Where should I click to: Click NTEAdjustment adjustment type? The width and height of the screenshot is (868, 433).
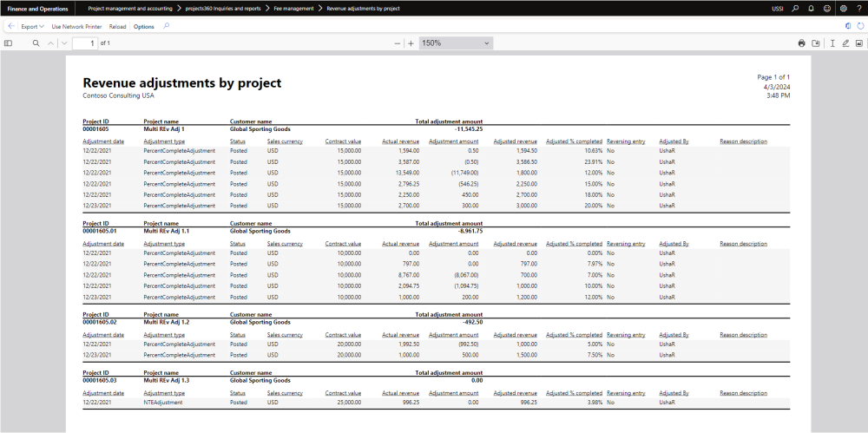point(163,403)
